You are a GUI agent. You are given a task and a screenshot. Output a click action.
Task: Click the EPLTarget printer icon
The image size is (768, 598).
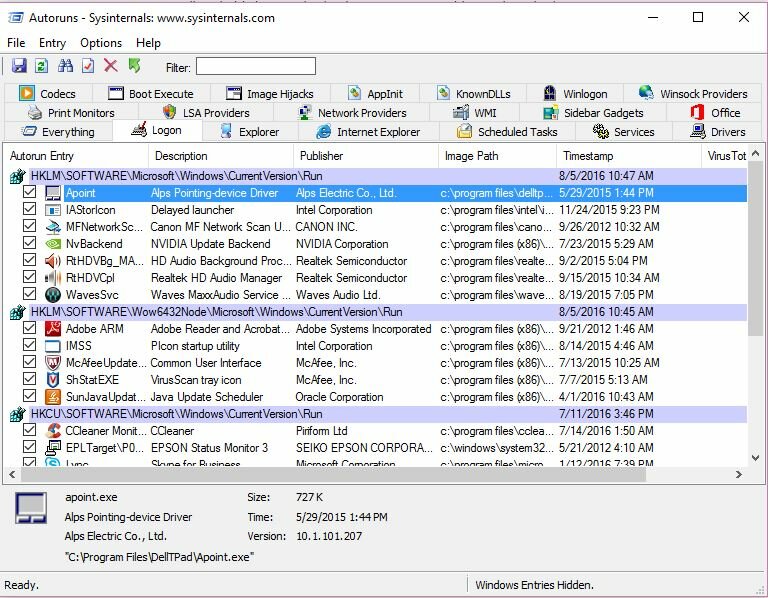pyautogui.click(x=53, y=448)
